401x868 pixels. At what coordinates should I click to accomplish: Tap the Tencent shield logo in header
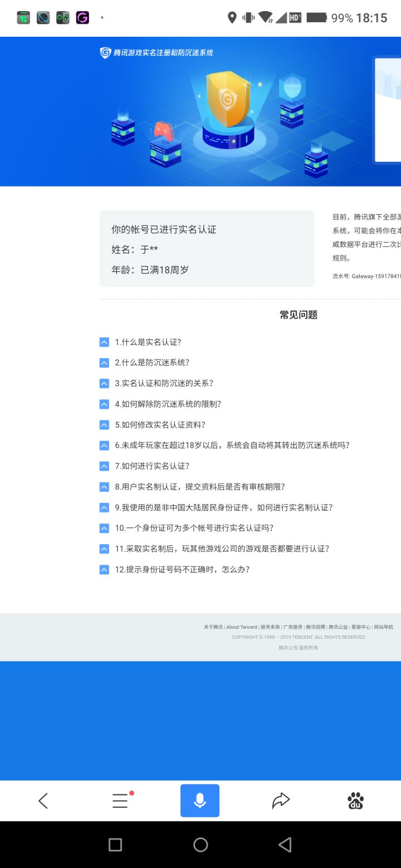pos(105,53)
